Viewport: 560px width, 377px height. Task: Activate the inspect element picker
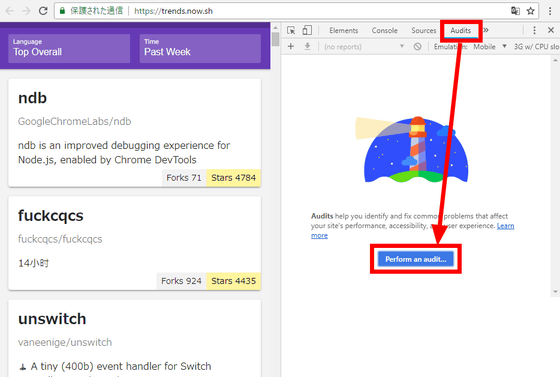pos(291,30)
